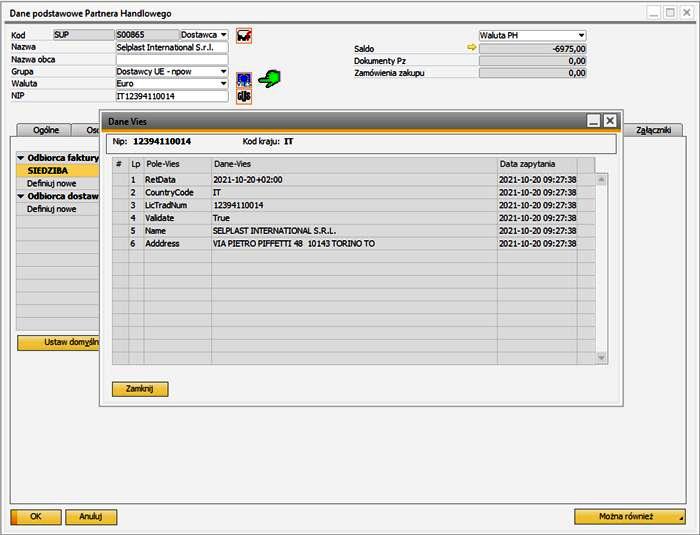Click the query date in RetData row

538,180
